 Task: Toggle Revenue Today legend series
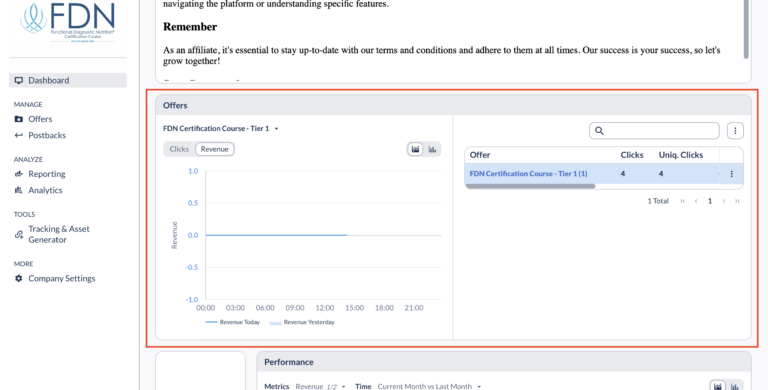[x=233, y=322]
